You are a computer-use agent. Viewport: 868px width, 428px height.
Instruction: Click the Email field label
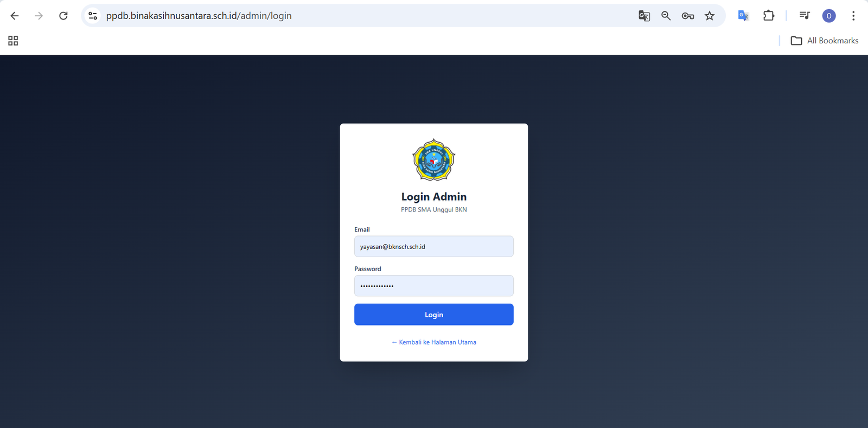[x=362, y=229]
